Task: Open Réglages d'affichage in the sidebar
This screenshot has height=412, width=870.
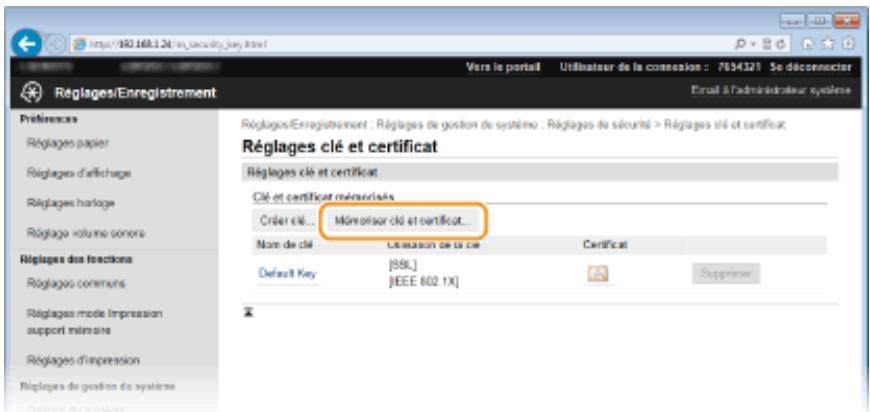Action: click(x=79, y=174)
